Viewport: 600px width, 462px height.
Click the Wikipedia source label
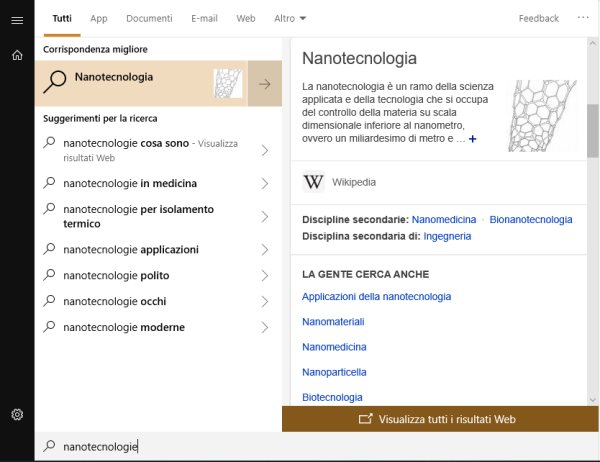click(354, 182)
